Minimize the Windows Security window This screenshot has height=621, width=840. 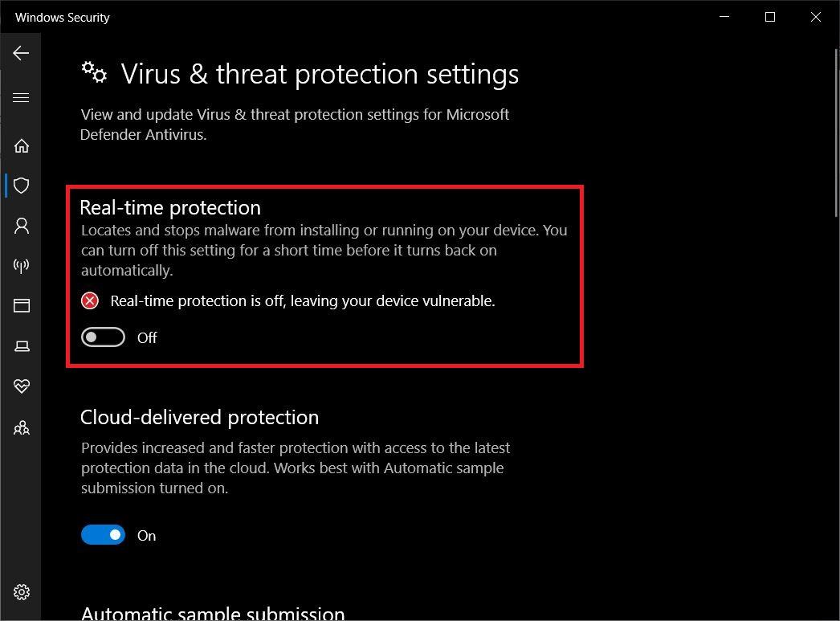pos(724,17)
